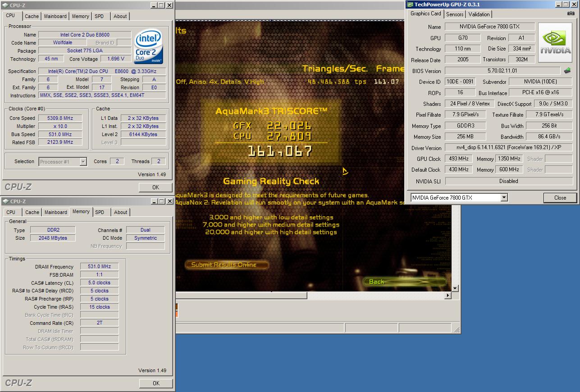Switch to Mainboard tab in top CPU-Z
580x392 pixels.
click(55, 16)
